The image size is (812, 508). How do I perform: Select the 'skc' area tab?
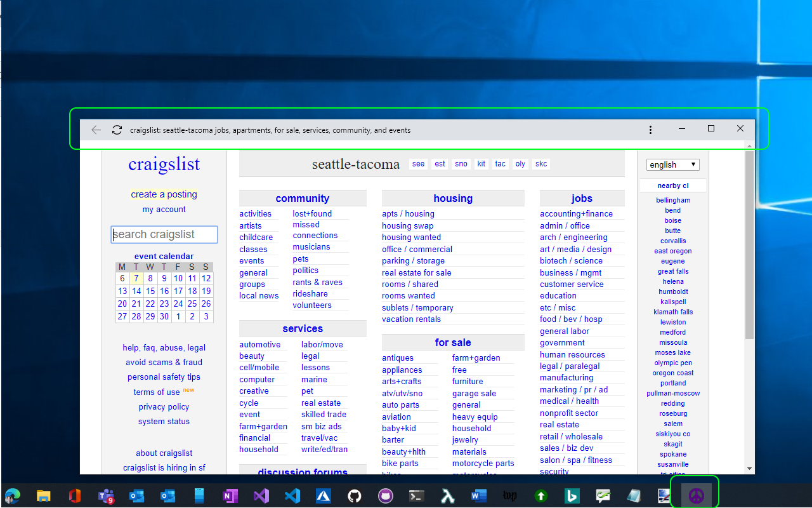pos(541,164)
